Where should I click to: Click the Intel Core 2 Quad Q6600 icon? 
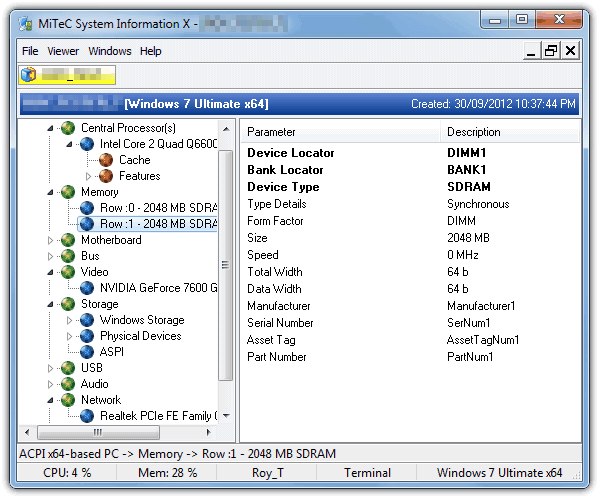coord(87,144)
